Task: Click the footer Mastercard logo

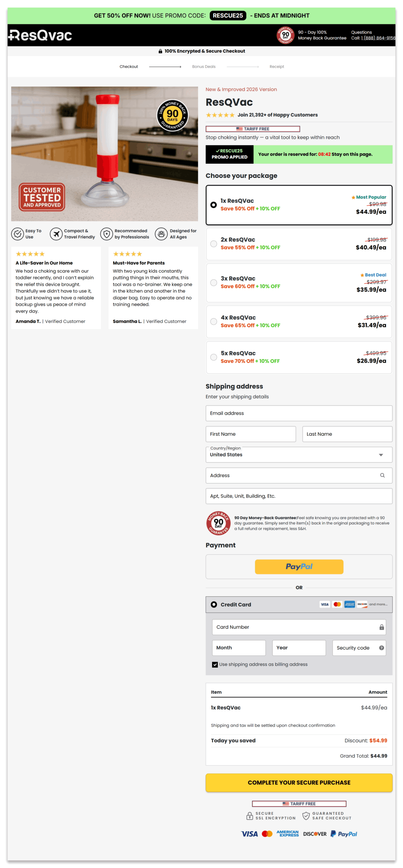Action: [x=267, y=834]
